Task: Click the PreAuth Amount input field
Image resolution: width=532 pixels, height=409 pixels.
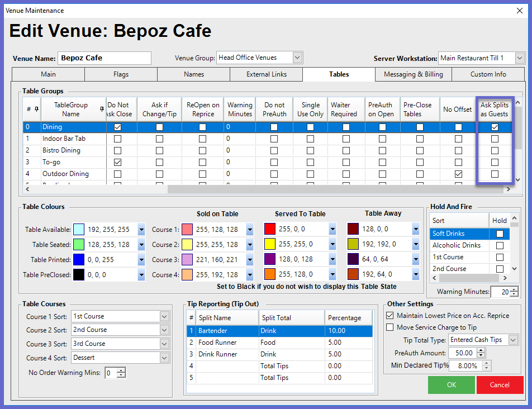Action: pyautogui.click(x=463, y=353)
